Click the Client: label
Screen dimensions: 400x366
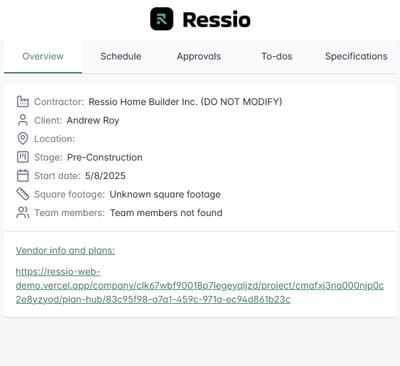coord(48,120)
